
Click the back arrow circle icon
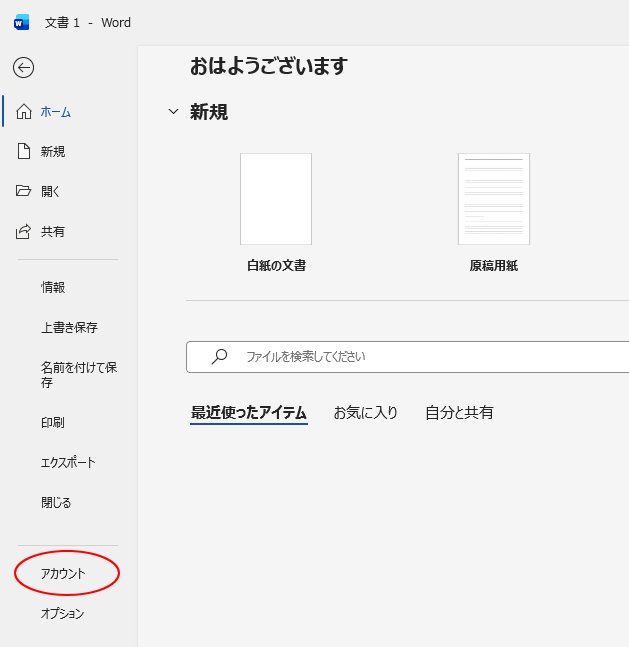tap(24, 68)
